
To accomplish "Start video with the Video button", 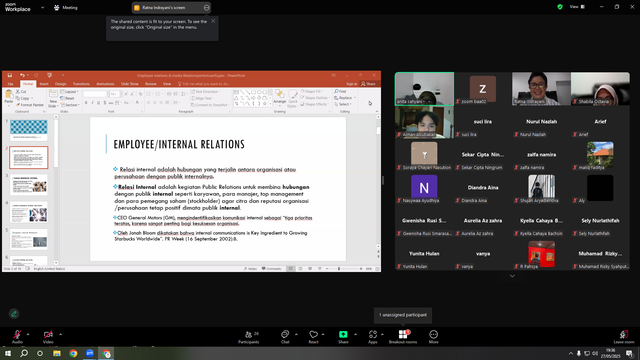I will pyautogui.click(x=48, y=337).
